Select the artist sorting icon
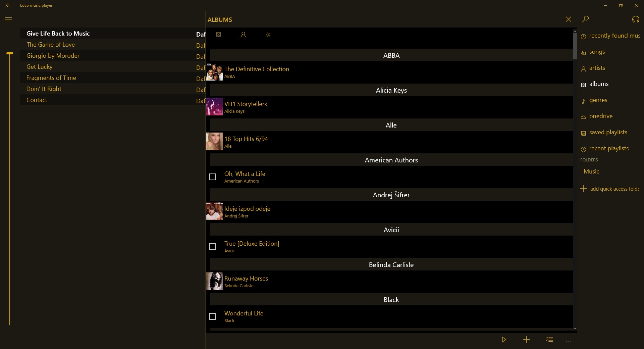The width and height of the screenshot is (644, 349). click(243, 34)
